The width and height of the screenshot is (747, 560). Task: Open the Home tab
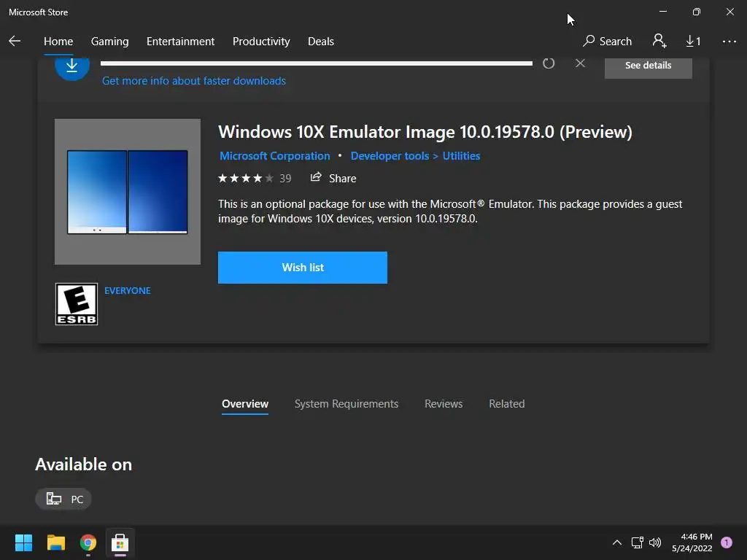58,42
